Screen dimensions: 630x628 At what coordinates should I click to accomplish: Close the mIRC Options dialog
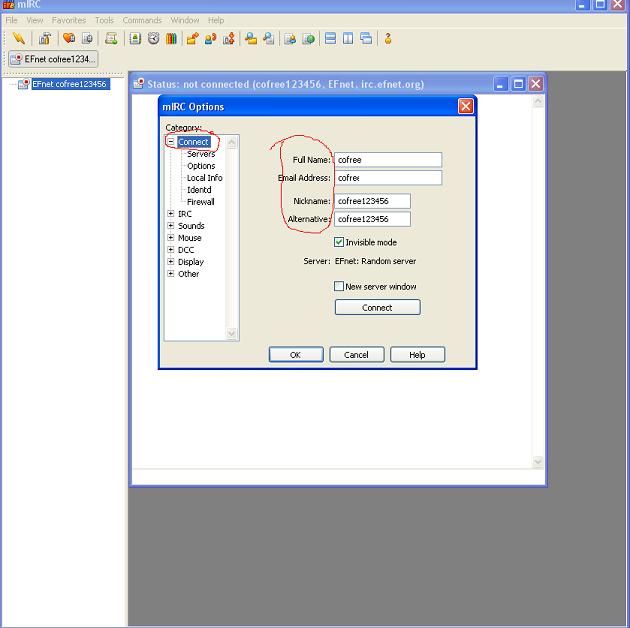tap(466, 106)
